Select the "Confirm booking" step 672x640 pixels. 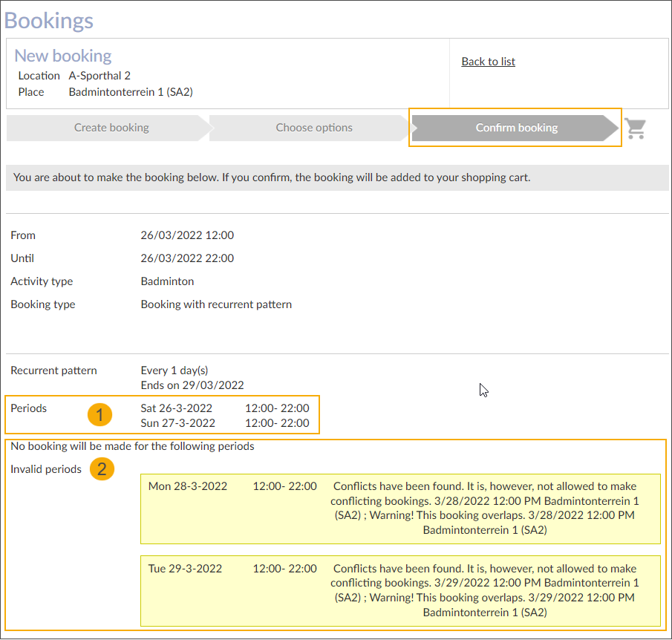pos(515,128)
